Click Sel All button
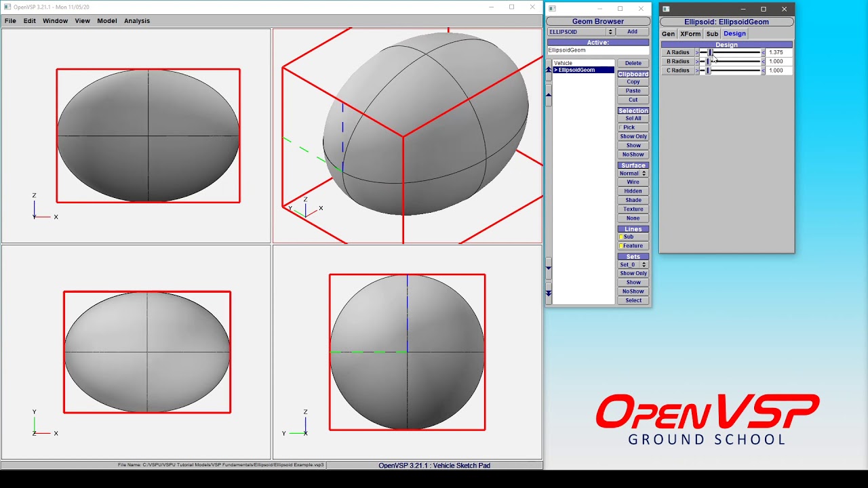The height and width of the screenshot is (488, 868). tap(633, 119)
